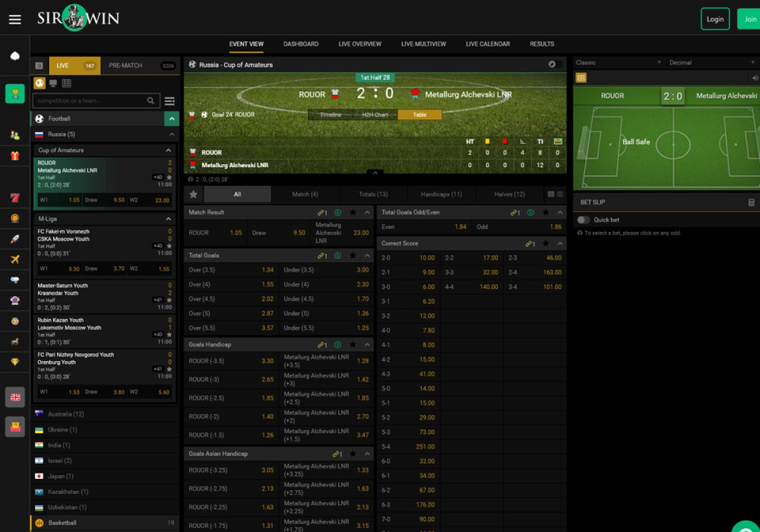Select the Halves (12) market tab
This screenshot has width=760, height=532.
[509, 194]
